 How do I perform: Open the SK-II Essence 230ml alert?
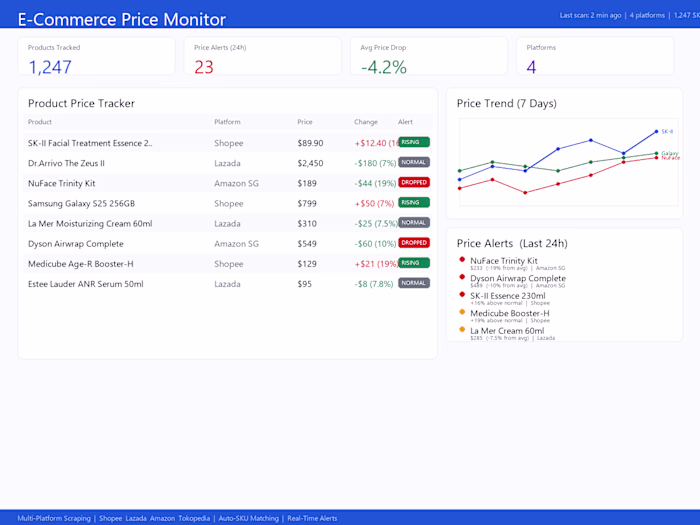tap(508, 296)
